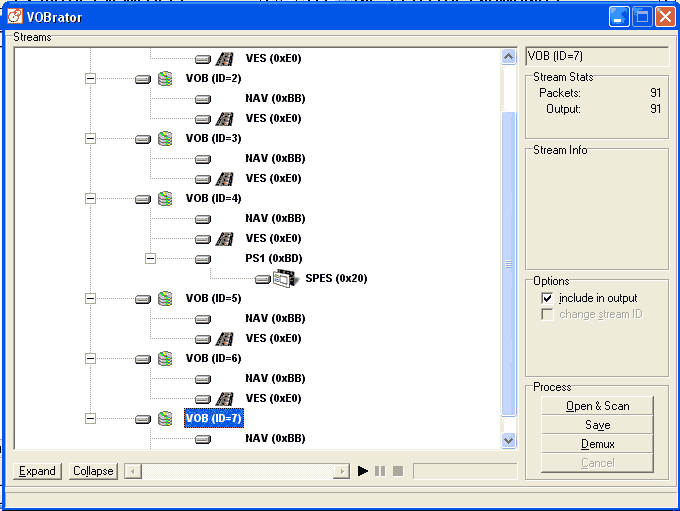Click the VOB (ID=7) stream name field
Screen dimensions: 680x511
[x=597, y=56]
